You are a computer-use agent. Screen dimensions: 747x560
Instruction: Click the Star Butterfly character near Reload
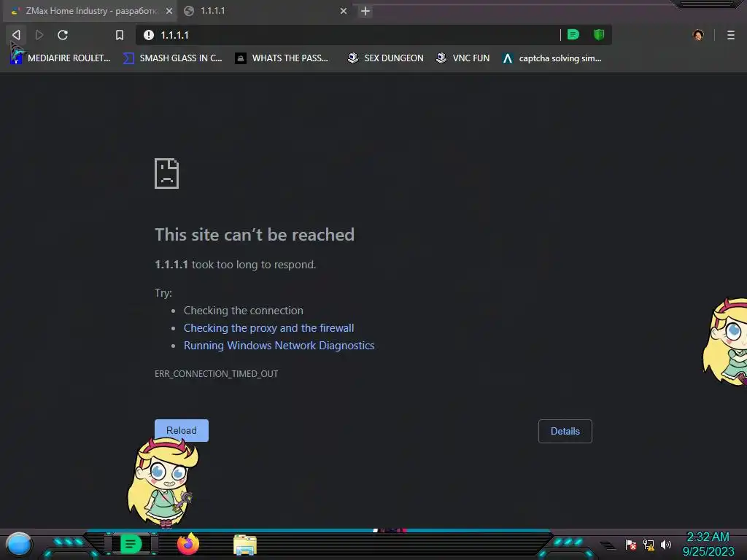(163, 482)
